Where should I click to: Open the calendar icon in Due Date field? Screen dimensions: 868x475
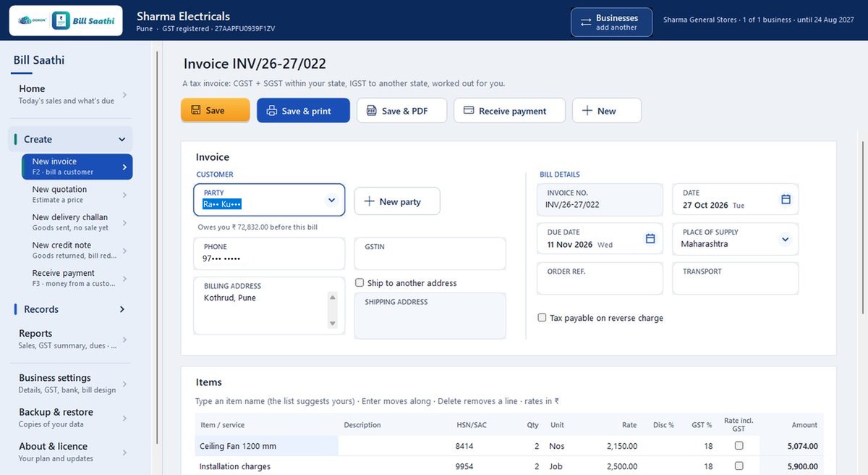pyautogui.click(x=650, y=238)
